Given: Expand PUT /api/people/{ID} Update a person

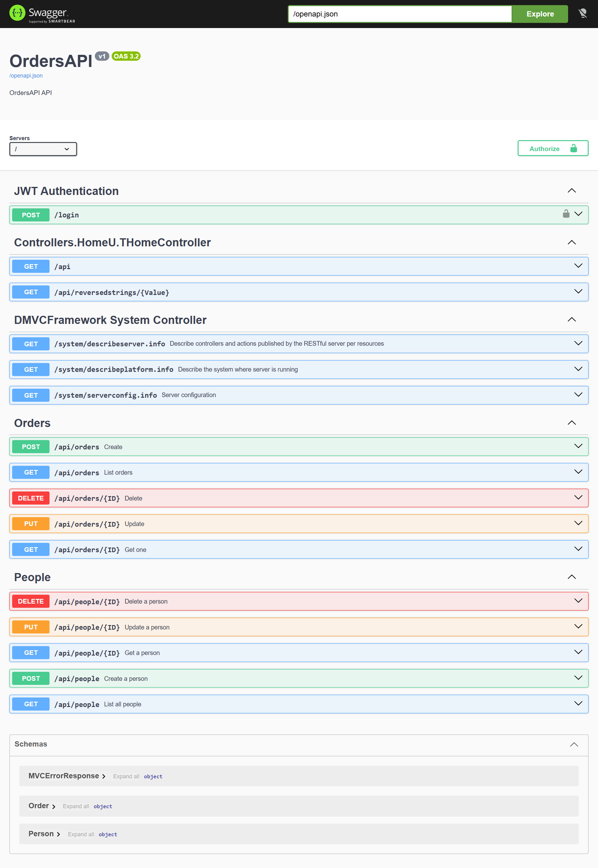Looking at the screenshot, I should pos(299,627).
